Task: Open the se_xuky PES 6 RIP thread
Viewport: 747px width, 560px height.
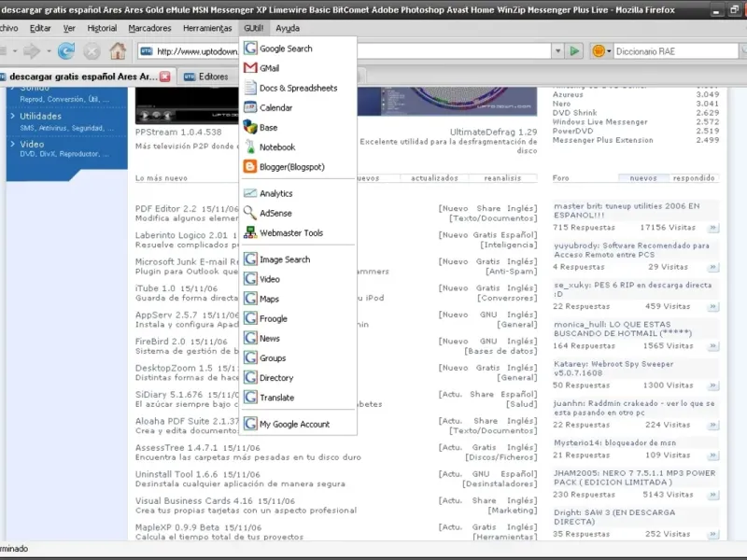Action: (632, 289)
